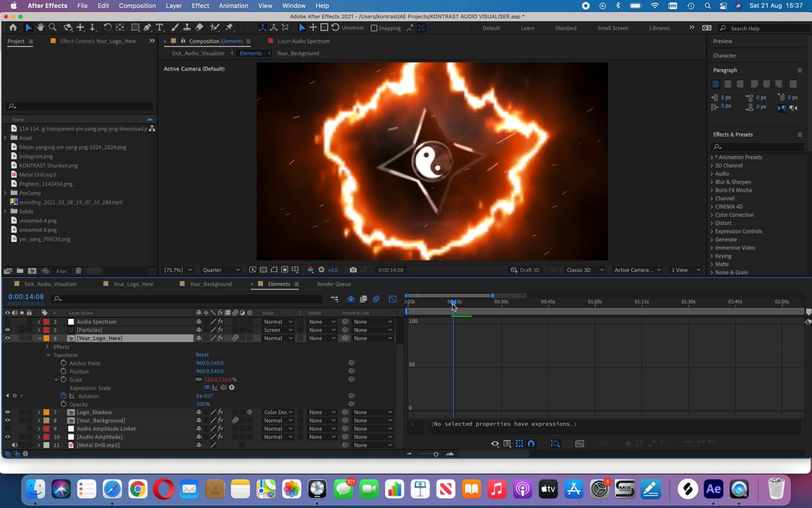Collapse the Transform property group
Viewport: 812px width, 508px height.
point(48,355)
